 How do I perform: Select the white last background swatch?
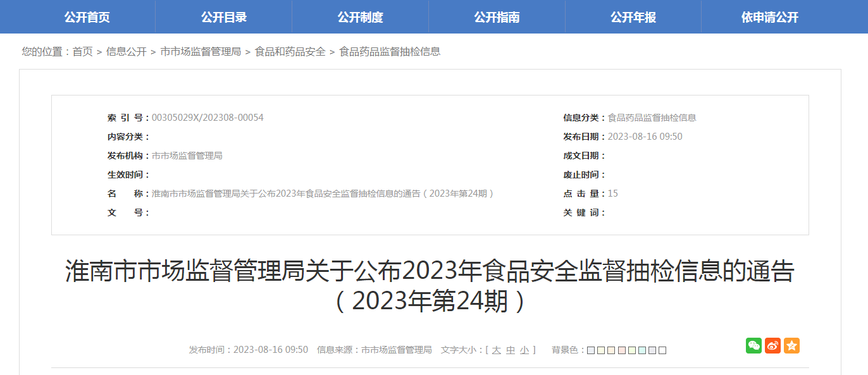(662, 350)
